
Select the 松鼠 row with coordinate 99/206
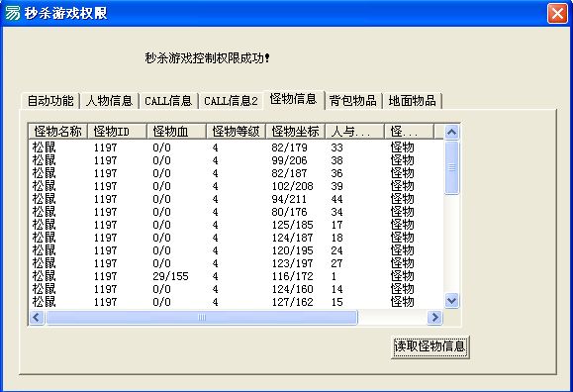coord(237,160)
